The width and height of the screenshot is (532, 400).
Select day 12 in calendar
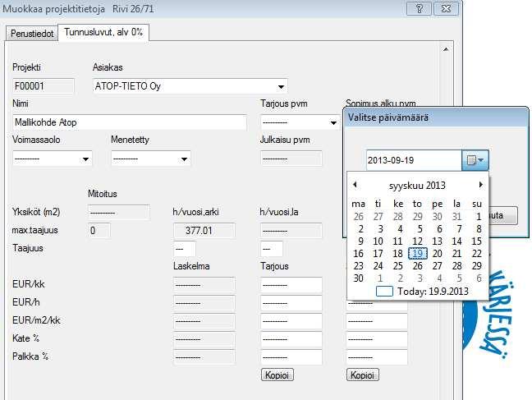click(417, 241)
